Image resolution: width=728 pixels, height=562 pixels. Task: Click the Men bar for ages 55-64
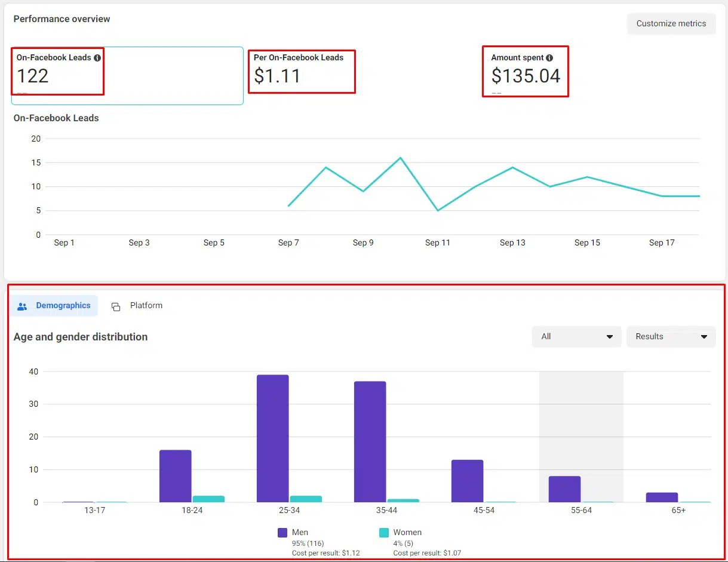[564, 489]
